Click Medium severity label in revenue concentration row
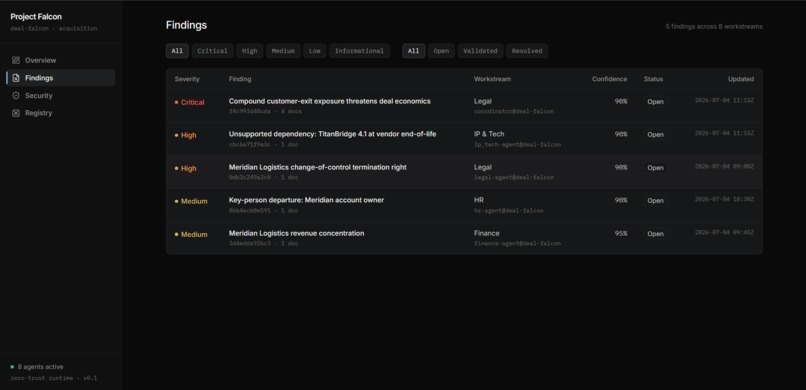 [191, 234]
